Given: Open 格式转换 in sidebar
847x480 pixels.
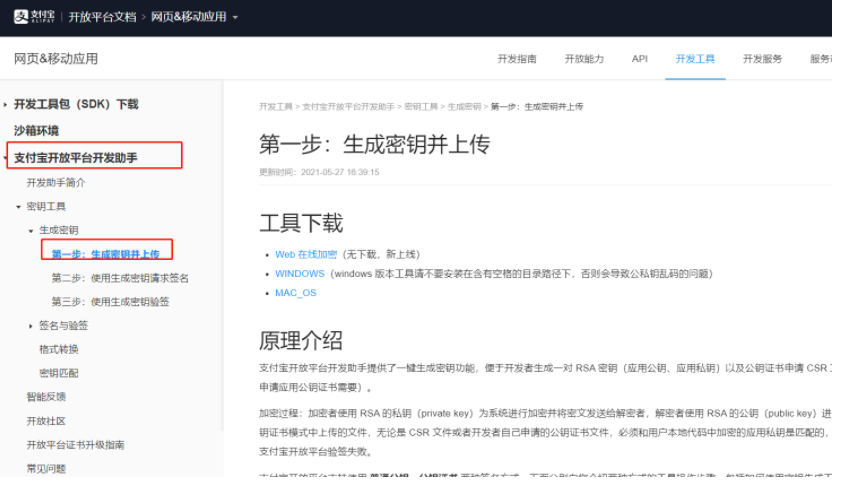Looking at the screenshot, I should (x=58, y=349).
